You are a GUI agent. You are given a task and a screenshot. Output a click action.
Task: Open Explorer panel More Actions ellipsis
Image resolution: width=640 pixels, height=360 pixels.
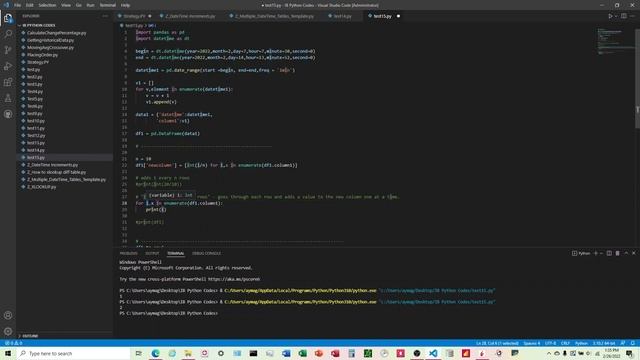tap(105, 16)
